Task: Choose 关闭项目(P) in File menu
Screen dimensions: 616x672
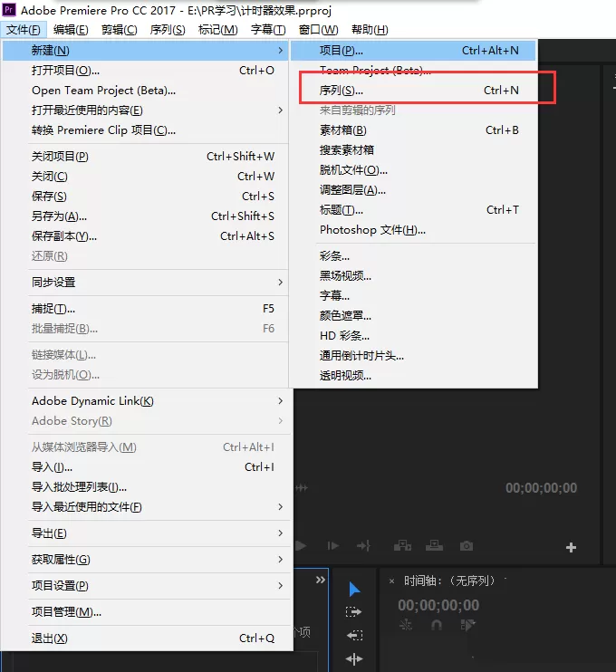Action: coord(146,157)
